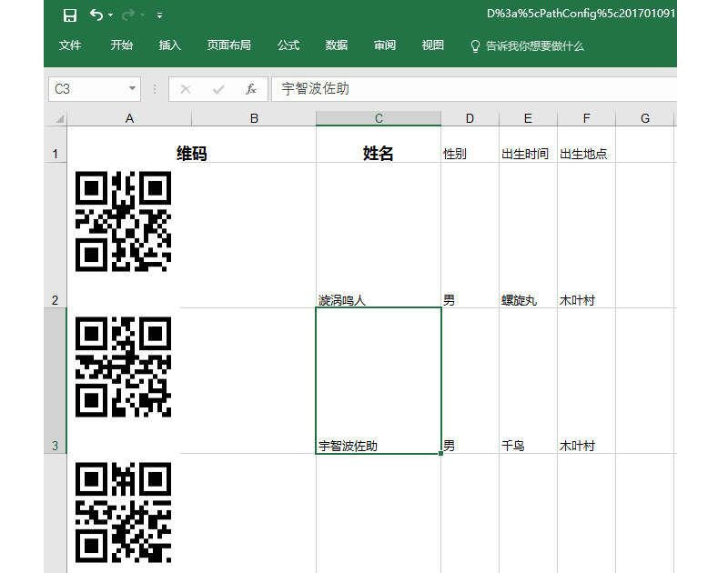Select the row 2 header
728x573 pixels.
(55, 300)
